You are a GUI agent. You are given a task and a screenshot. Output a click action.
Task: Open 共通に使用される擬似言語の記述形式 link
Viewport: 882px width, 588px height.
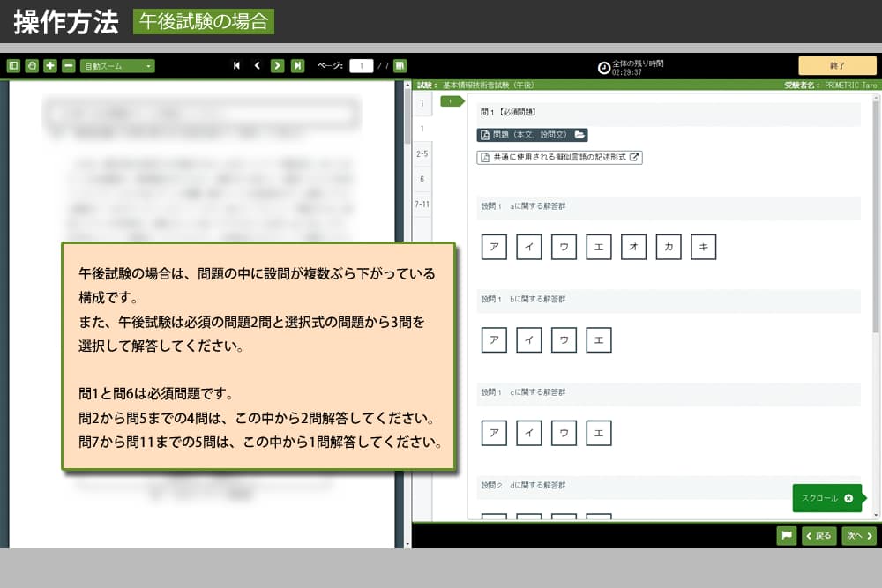559,157
